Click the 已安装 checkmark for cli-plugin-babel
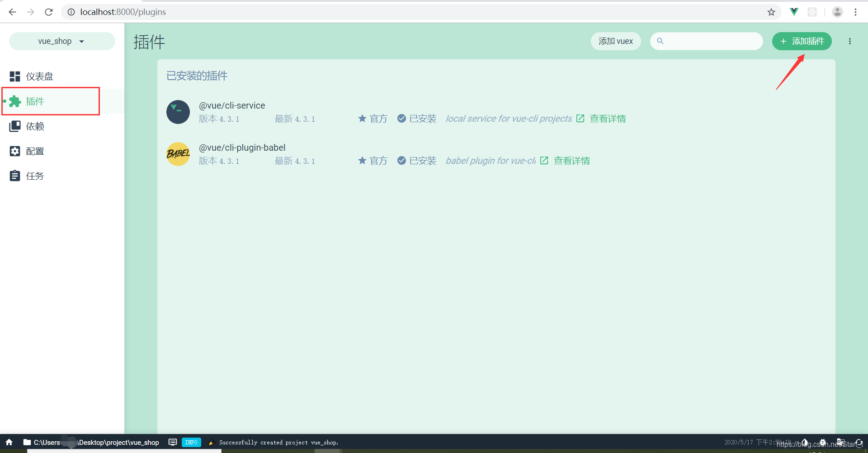Viewport: 868px width, 453px height. tap(401, 161)
